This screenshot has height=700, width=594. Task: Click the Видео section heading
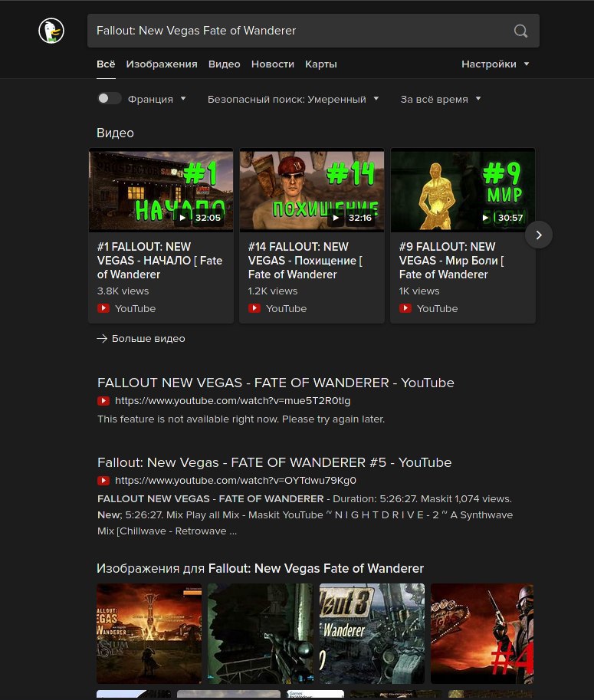point(115,133)
